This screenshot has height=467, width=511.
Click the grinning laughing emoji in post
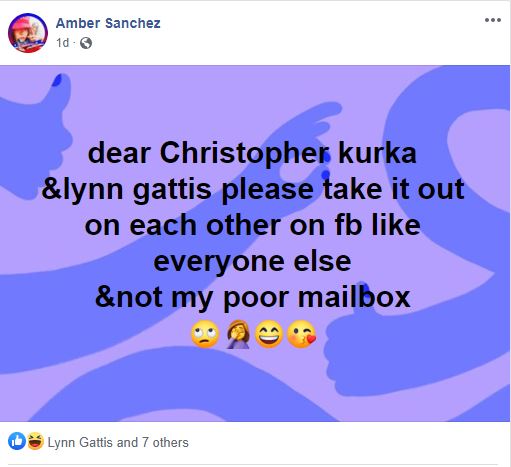pyautogui.click(x=269, y=334)
